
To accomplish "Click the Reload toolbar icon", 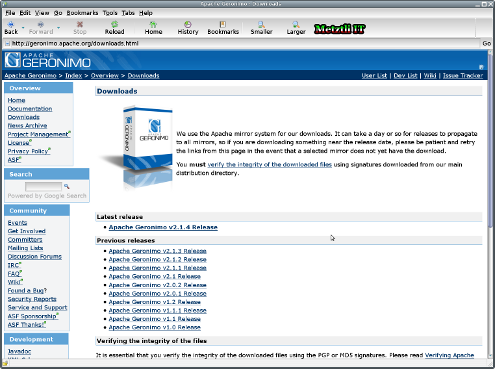I will (x=115, y=24).
